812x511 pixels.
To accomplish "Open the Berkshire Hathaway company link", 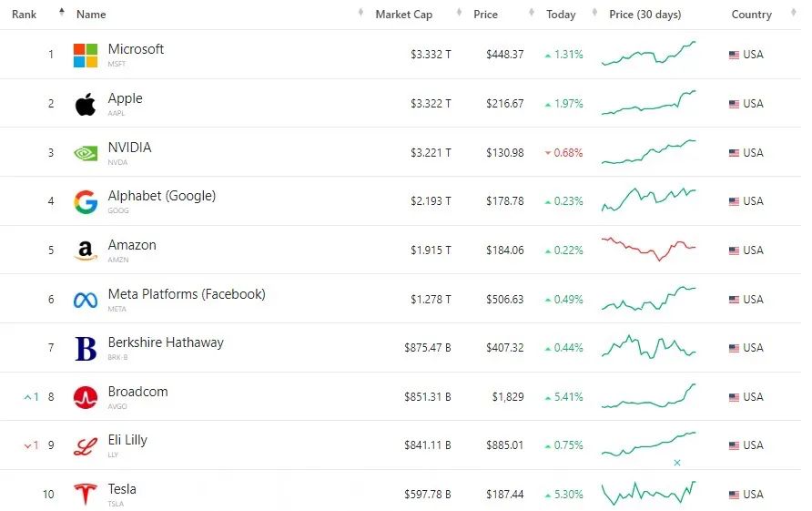I will [x=166, y=342].
